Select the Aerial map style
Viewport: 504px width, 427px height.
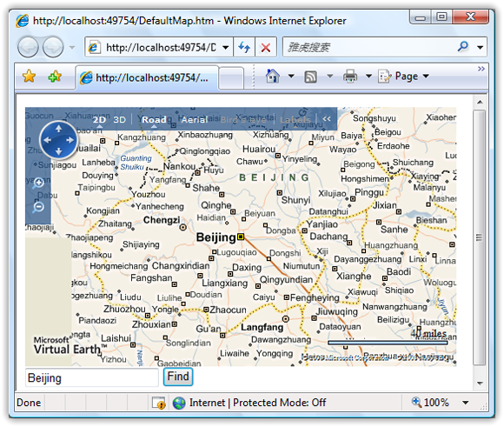[x=195, y=120]
